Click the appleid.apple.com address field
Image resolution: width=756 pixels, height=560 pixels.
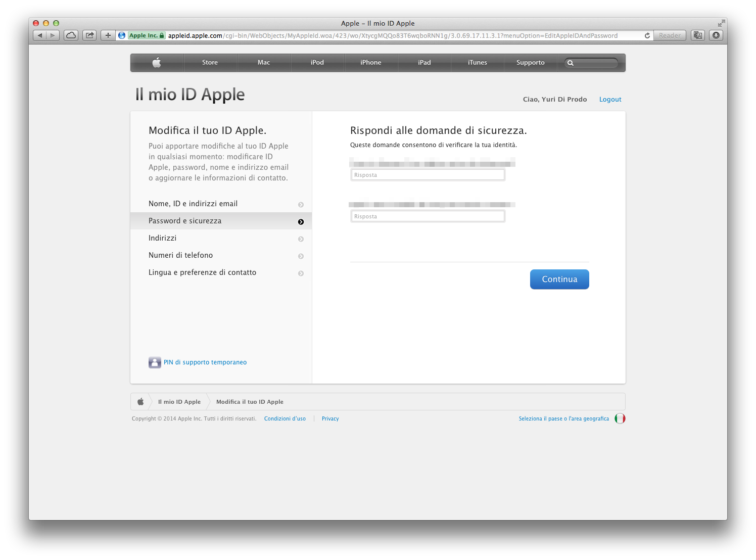[x=393, y=35]
